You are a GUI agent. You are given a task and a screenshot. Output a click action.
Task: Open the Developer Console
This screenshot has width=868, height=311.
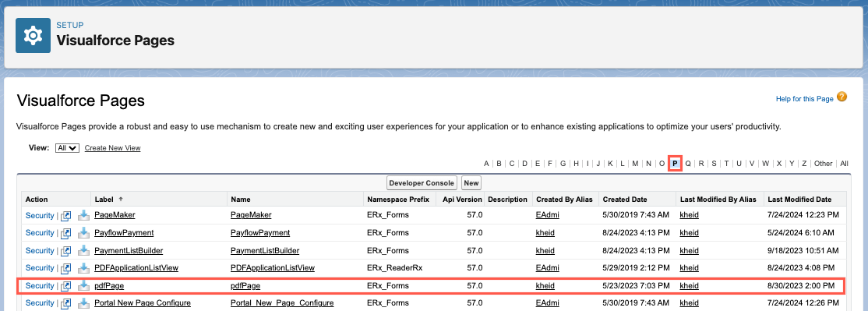pyautogui.click(x=422, y=182)
